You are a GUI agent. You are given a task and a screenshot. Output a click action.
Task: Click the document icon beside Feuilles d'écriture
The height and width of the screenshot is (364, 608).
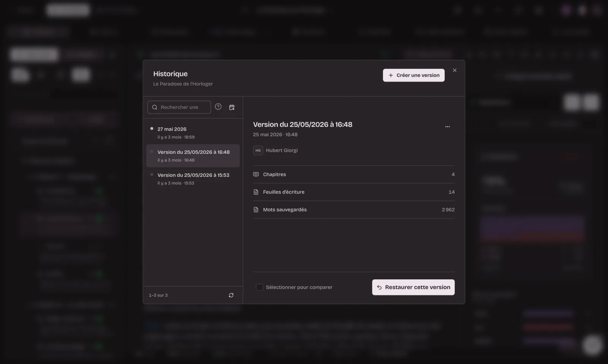(256, 192)
